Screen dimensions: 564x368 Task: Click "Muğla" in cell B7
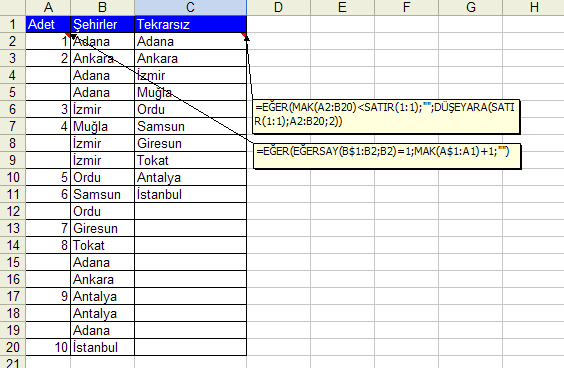point(90,127)
